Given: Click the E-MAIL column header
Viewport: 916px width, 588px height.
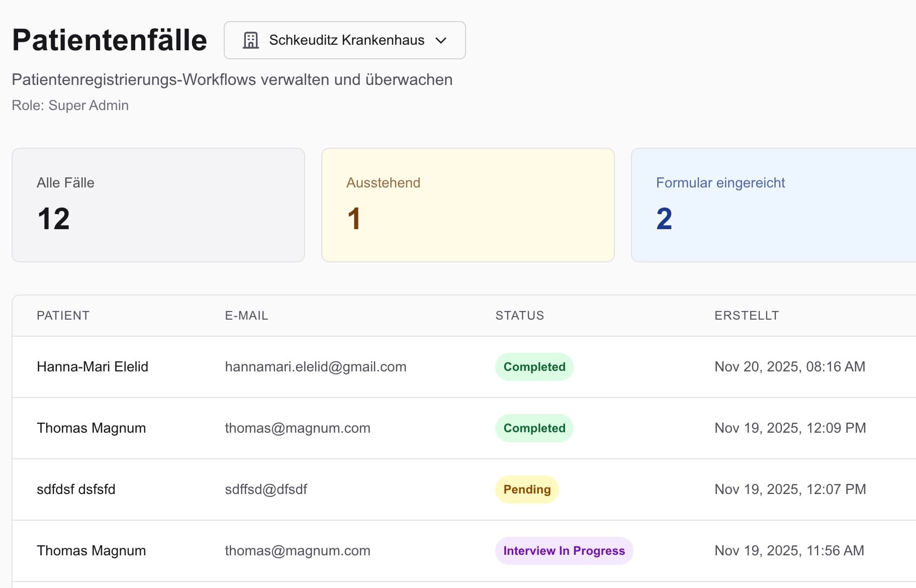Looking at the screenshot, I should tap(246, 316).
